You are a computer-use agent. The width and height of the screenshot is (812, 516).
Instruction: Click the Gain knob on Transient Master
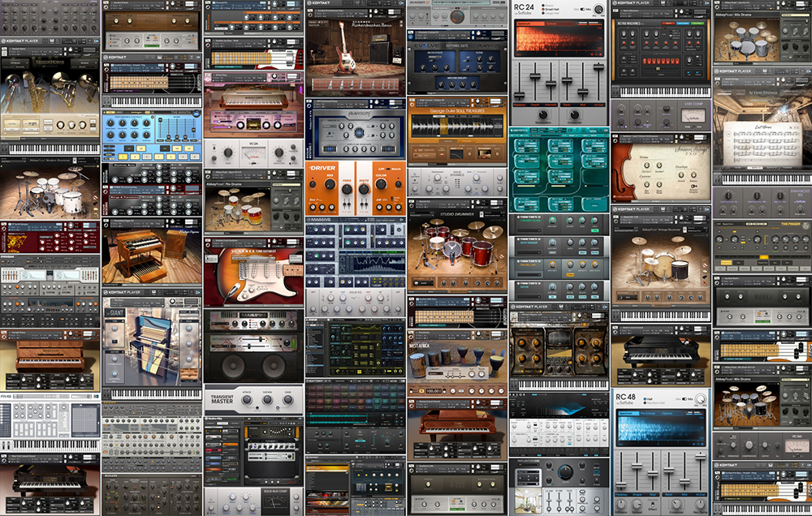pyautogui.click(x=288, y=399)
